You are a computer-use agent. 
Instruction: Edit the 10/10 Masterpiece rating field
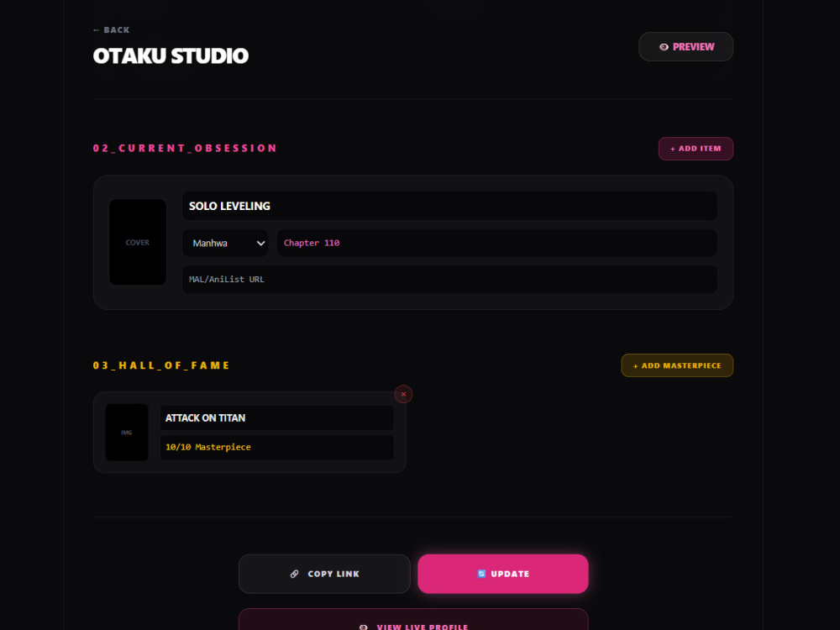[x=276, y=448]
